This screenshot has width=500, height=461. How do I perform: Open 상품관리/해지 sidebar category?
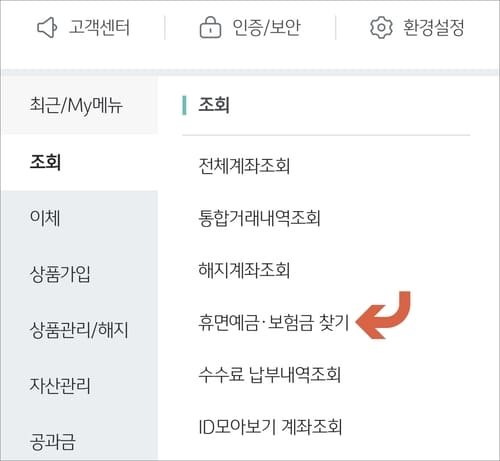point(79,330)
